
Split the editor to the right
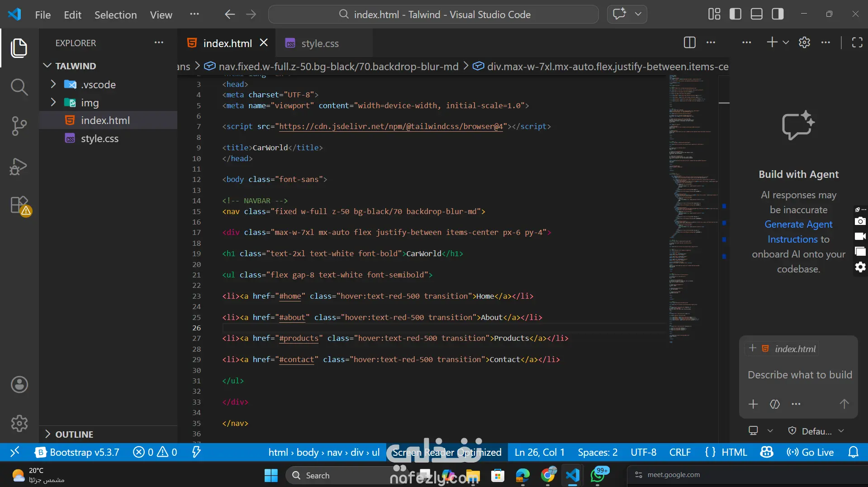pos(690,43)
